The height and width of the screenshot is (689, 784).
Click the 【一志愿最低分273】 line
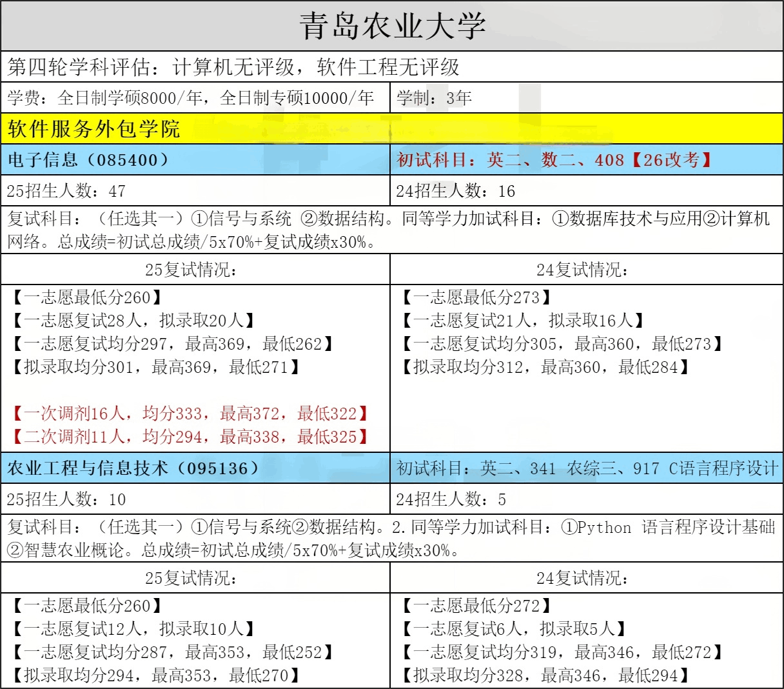pyautogui.click(x=477, y=297)
